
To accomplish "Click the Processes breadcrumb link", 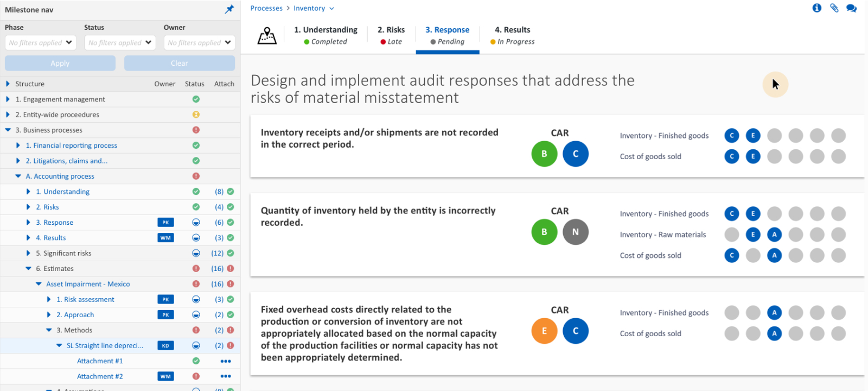I will [266, 8].
